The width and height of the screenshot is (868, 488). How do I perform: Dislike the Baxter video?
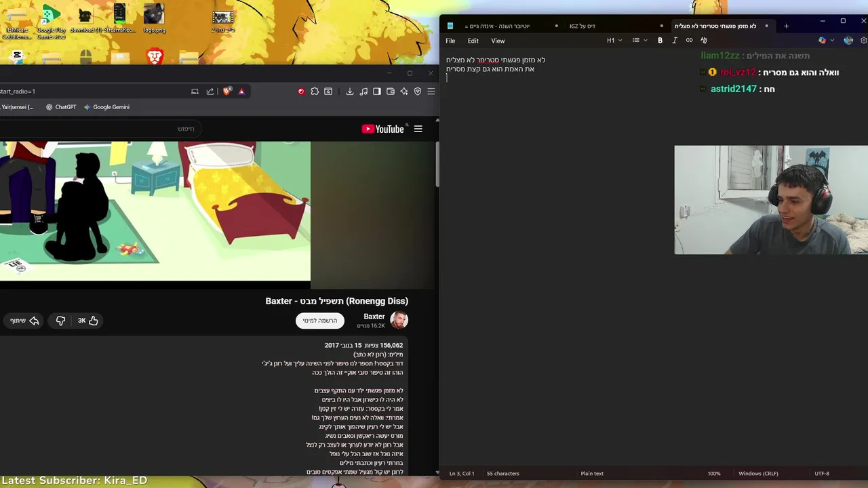[x=60, y=321]
